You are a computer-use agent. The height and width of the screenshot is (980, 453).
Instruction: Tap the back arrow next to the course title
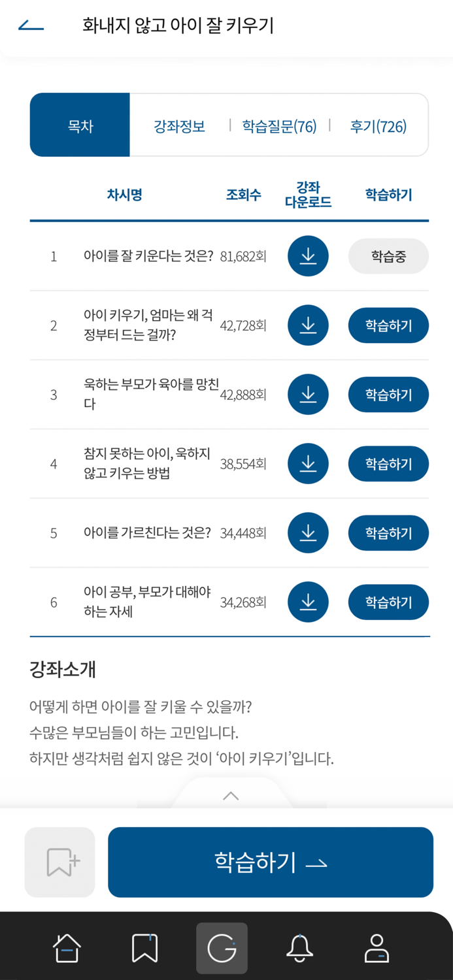32,25
